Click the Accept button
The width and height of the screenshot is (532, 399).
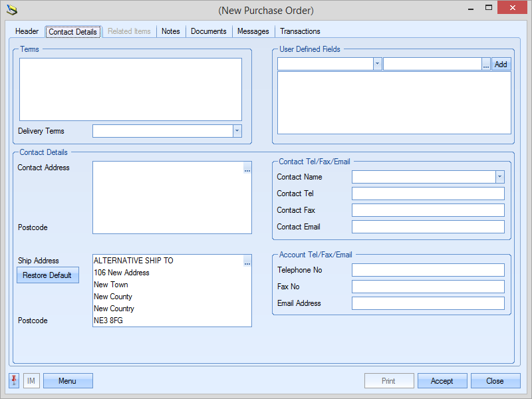coord(442,381)
